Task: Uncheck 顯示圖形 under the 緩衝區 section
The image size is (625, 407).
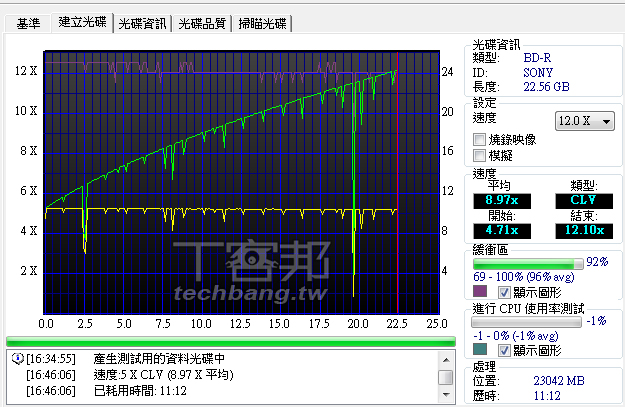Action: tap(504, 292)
